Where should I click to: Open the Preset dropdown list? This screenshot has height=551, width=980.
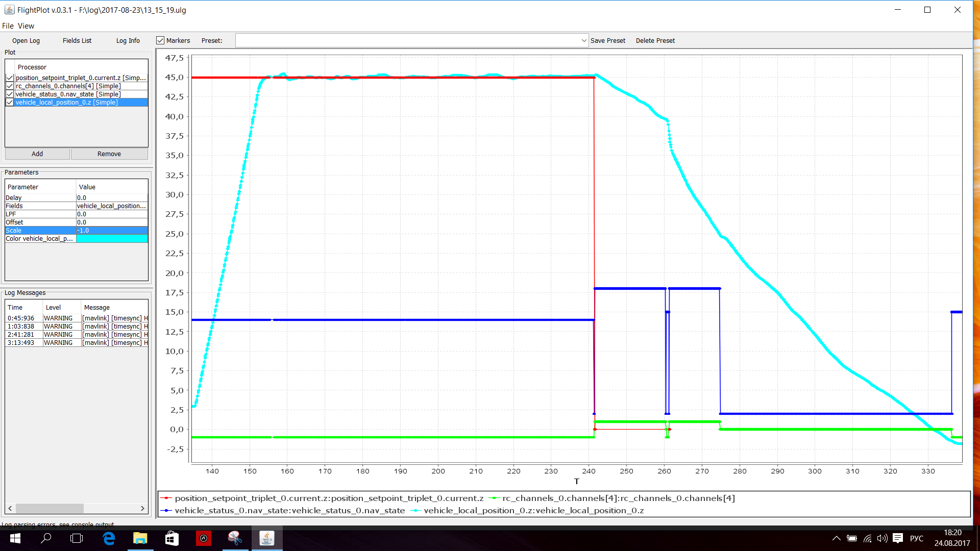[x=583, y=40]
